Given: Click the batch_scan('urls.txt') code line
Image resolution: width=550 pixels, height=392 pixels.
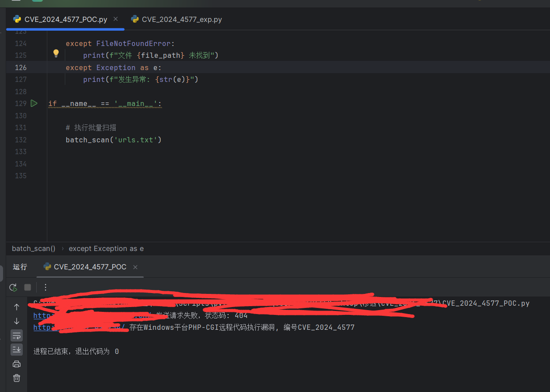Looking at the screenshot, I should point(114,140).
